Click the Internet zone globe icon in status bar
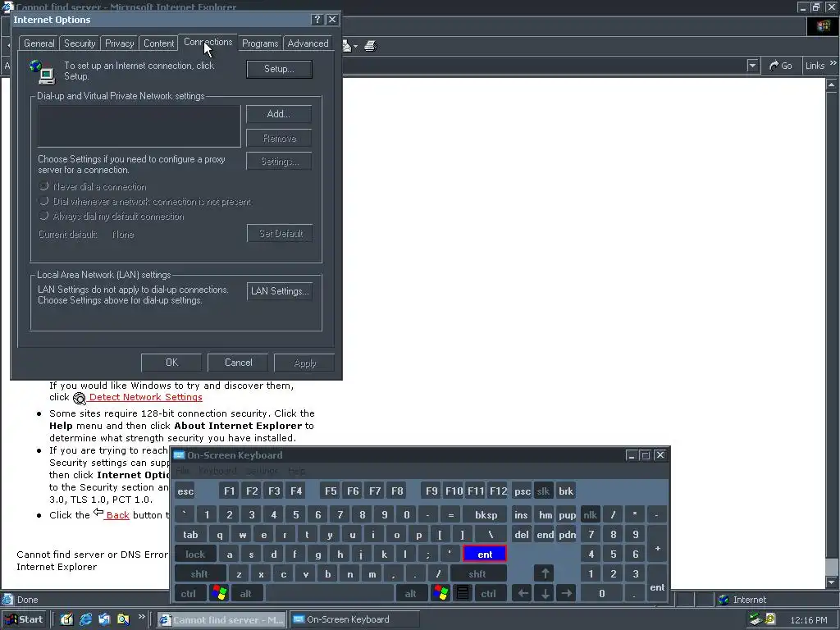This screenshot has height=630, width=840. click(724, 600)
